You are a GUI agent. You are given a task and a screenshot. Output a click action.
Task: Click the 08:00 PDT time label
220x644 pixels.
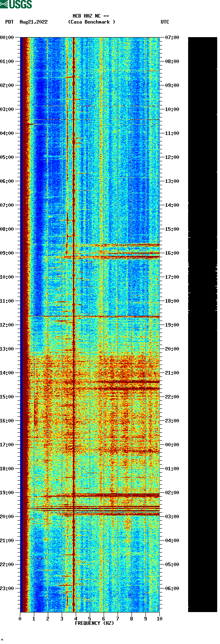point(7,229)
